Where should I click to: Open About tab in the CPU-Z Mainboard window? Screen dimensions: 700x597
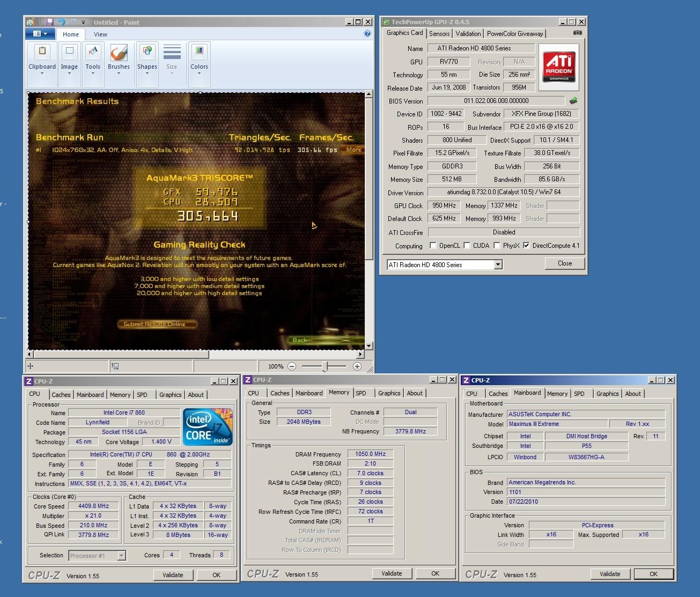point(633,394)
